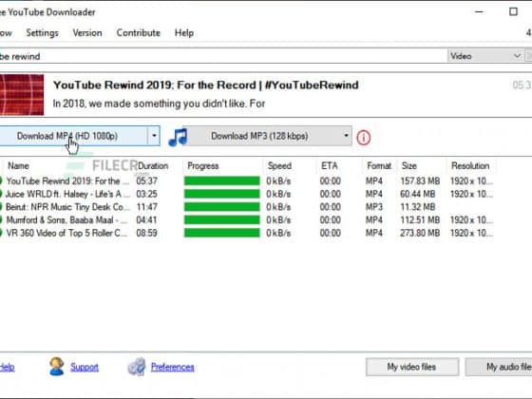Minimize the YouTube Downloader window
Image resolution: width=532 pixels, height=399 pixels.
(x=479, y=11)
